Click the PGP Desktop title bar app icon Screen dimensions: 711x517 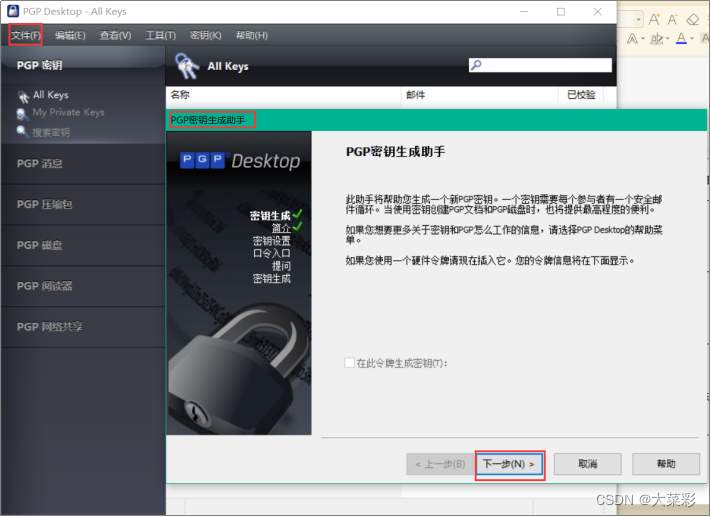(x=13, y=11)
